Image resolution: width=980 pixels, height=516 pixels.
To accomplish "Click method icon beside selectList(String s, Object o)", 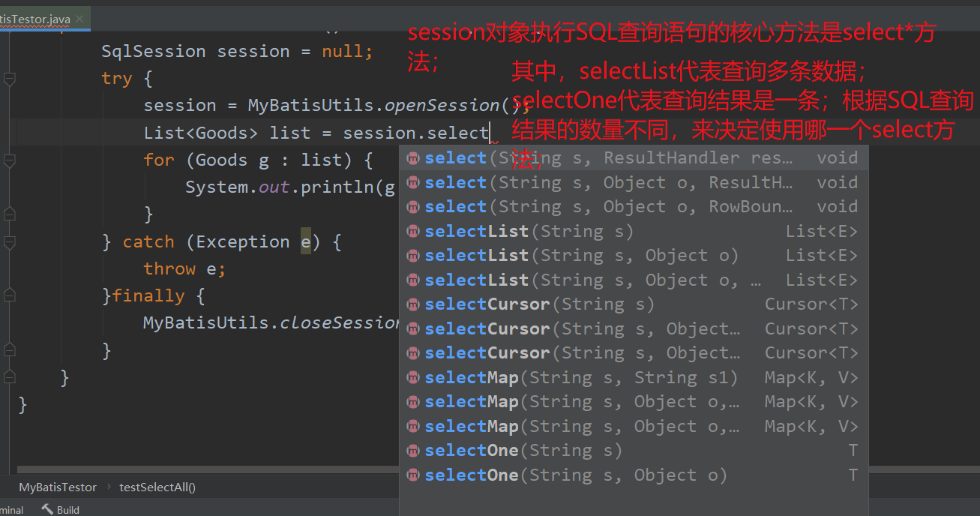I will pos(413,256).
